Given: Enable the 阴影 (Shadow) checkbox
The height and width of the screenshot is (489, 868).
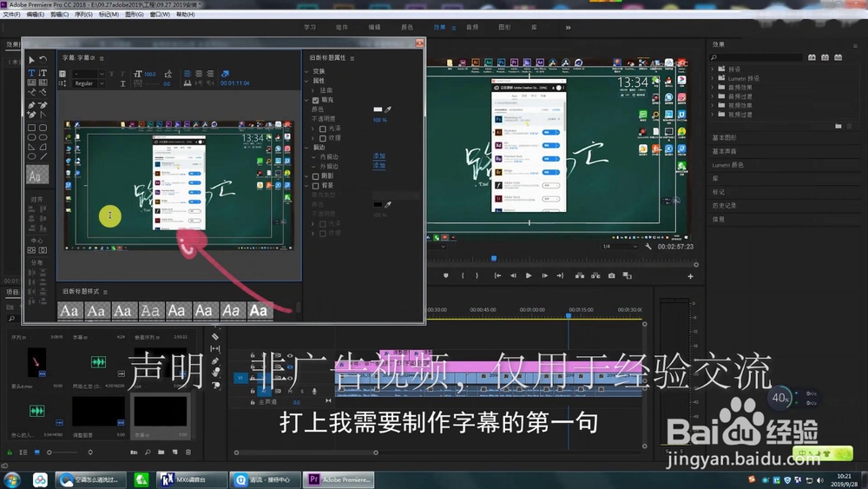Looking at the screenshot, I should tap(316, 176).
